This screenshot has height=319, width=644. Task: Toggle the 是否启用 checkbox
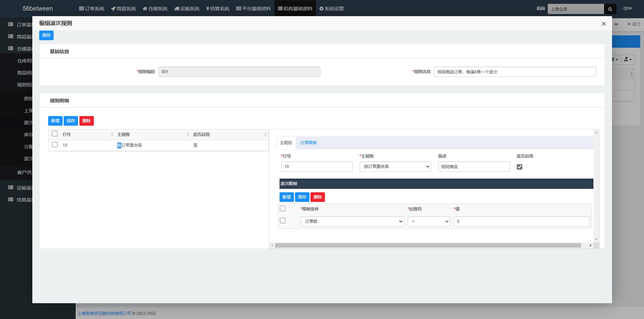point(520,167)
